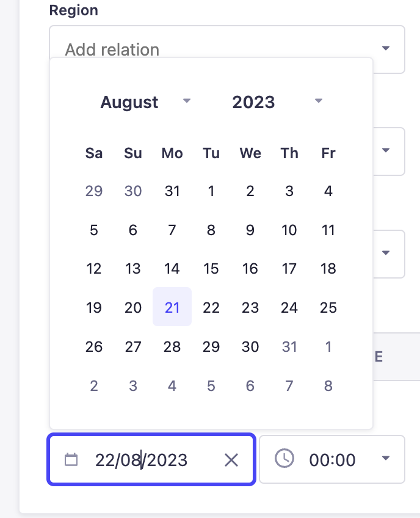
Task: Click the dropdown arrow next to August
Action: [x=187, y=101]
